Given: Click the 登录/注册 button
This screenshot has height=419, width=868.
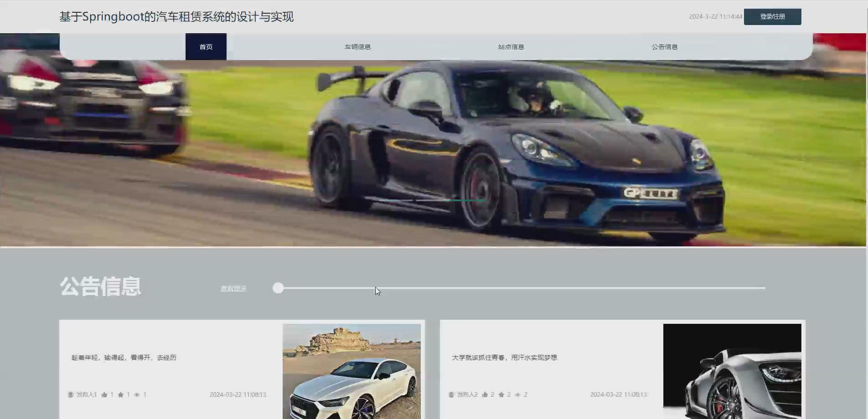Looking at the screenshot, I should pos(772,16).
